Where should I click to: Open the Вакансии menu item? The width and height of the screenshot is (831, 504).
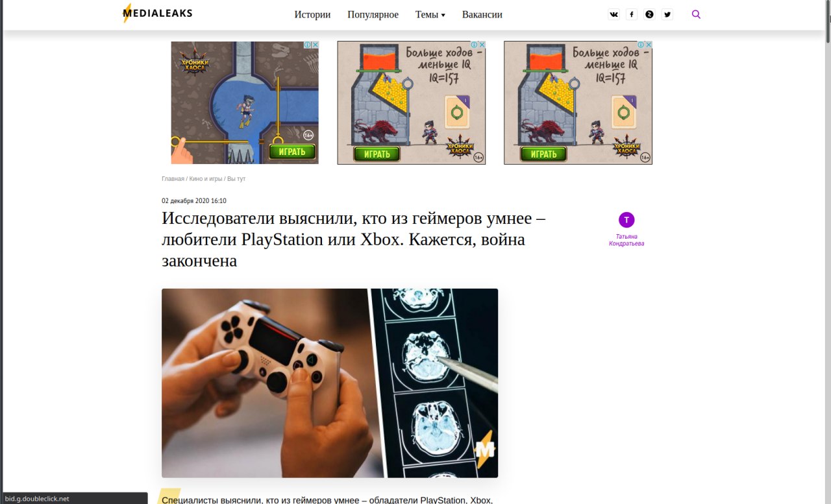click(x=482, y=14)
